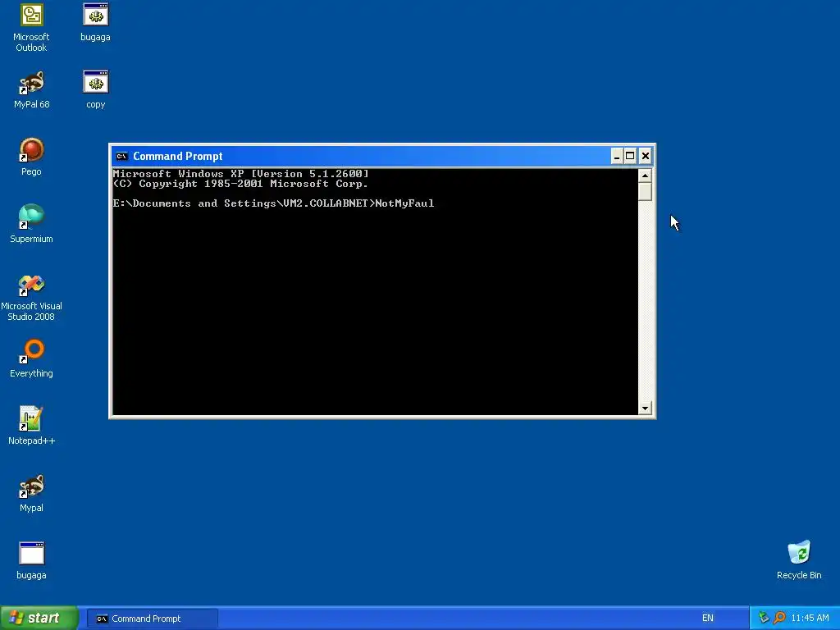This screenshot has height=630, width=840.
Task: Click the Command Prompt title text
Action: [x=177, y=157]
